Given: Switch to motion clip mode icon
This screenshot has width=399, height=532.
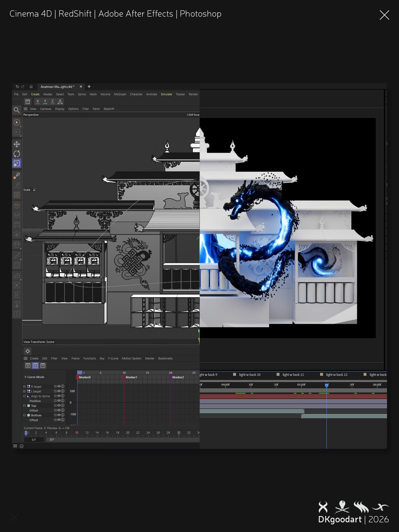Looking at the screenshot, I should (x=43, y=366).
